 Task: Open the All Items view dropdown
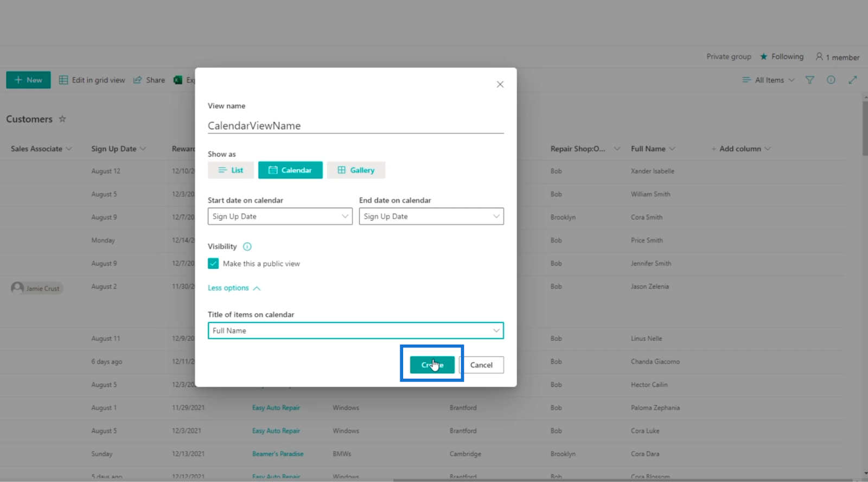(768, 80)
